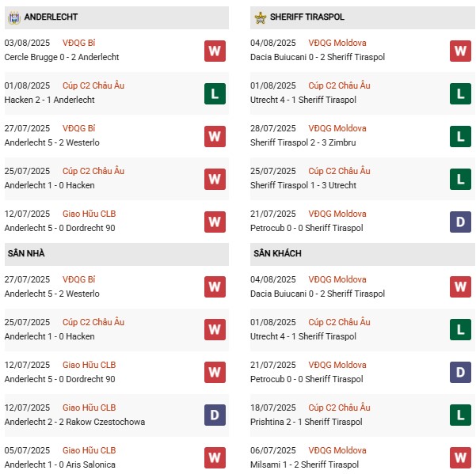This screenshot has width=476, height=474.
Task: Open VĐQG Bỉ league link dated 03/08/2025
Action: (80, 43)
